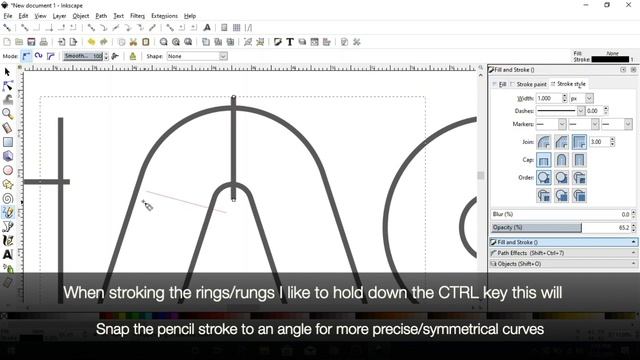Expand the Objects panel
Image resolution: width=640 pixels, height=360 pixels.
click(563, 264)
